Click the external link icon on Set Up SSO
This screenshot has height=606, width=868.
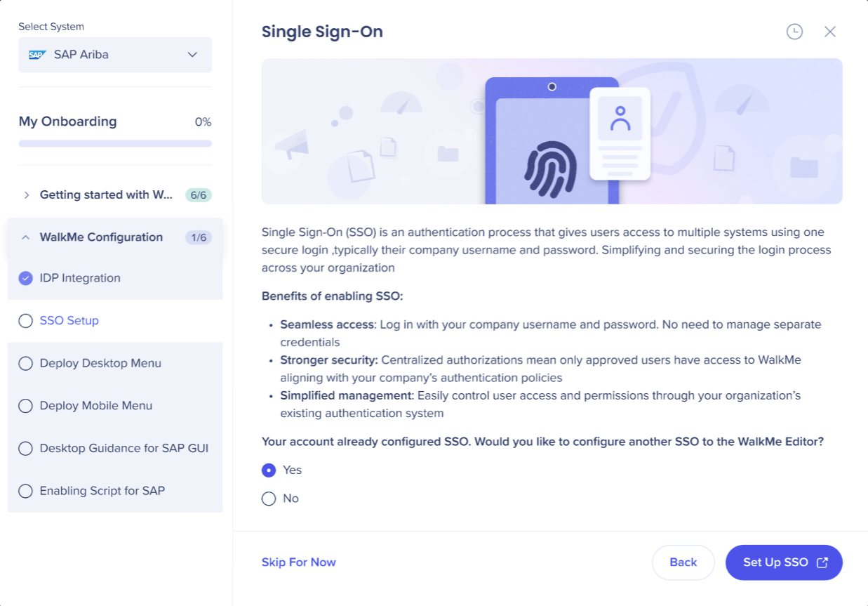pyautogui.click(x=822, y=562)
